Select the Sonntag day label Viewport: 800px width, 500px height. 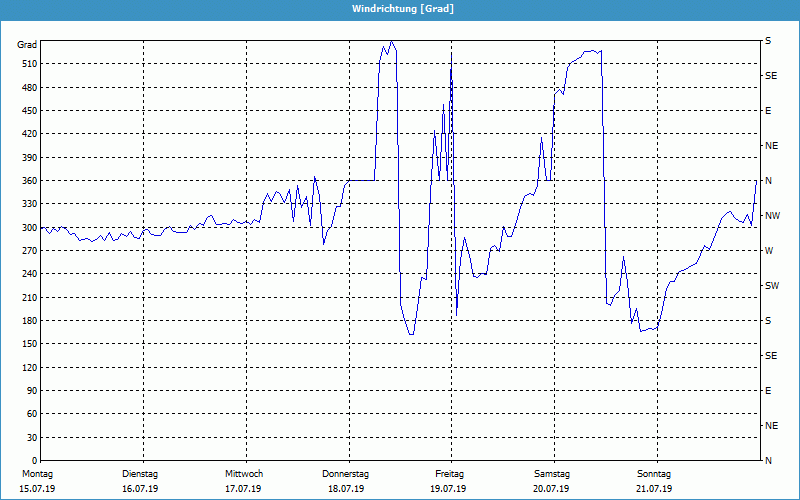coord(654,474)
